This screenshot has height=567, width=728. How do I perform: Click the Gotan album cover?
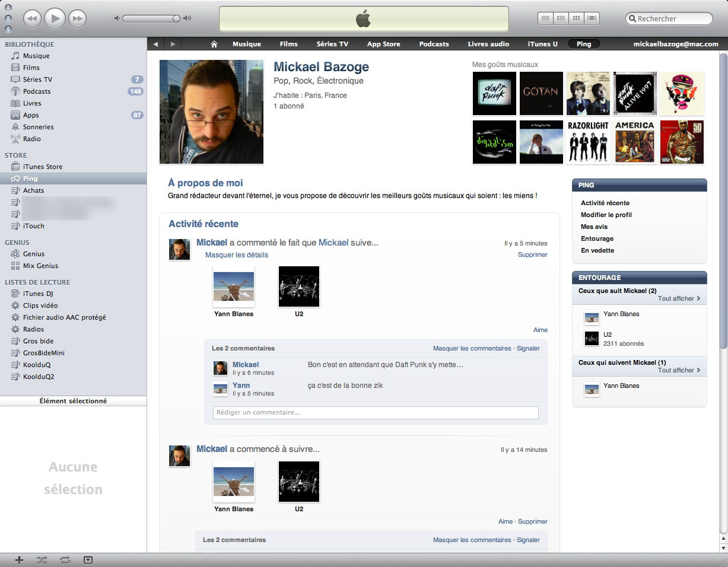tap(541, 93)
